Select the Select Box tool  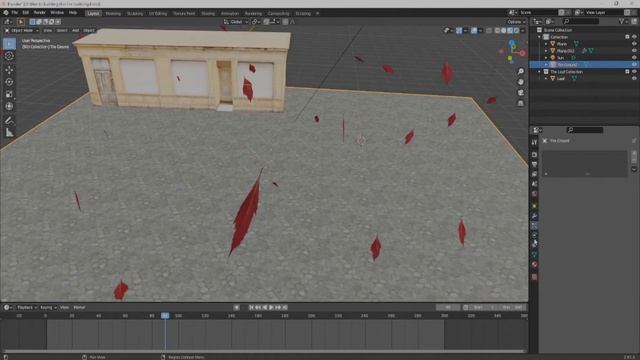(9, 44)
